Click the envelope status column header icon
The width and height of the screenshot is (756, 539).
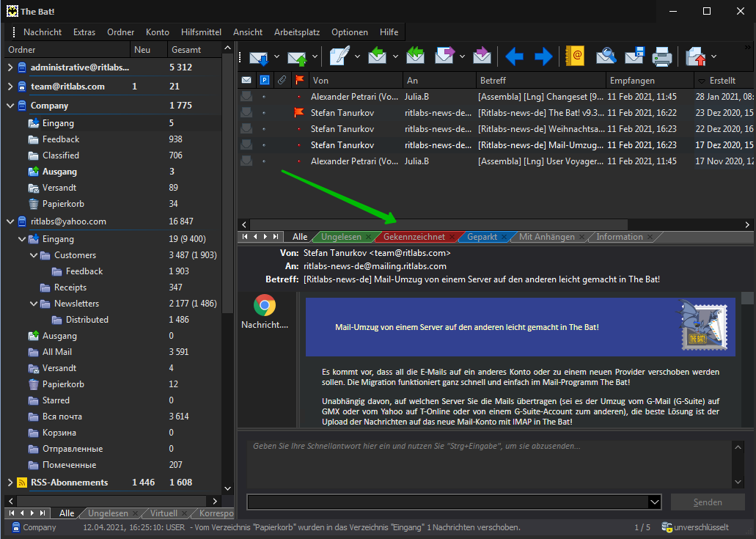pos(246,80)
